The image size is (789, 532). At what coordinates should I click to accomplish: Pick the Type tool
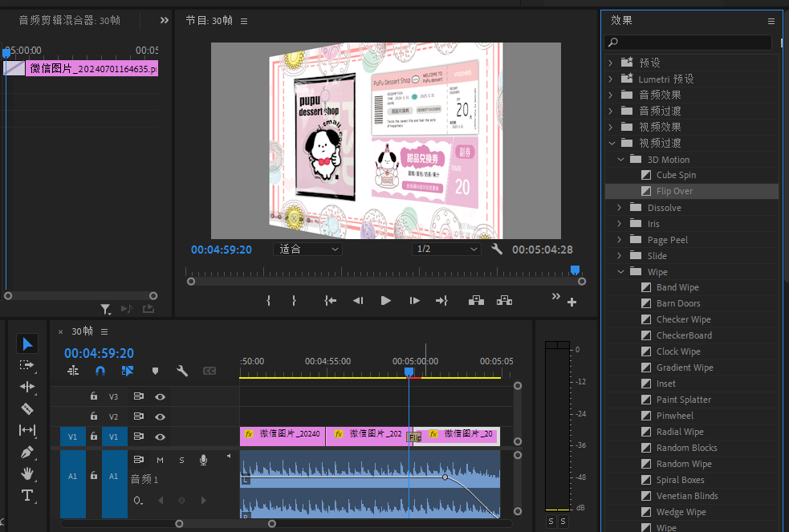coord(27,495)
